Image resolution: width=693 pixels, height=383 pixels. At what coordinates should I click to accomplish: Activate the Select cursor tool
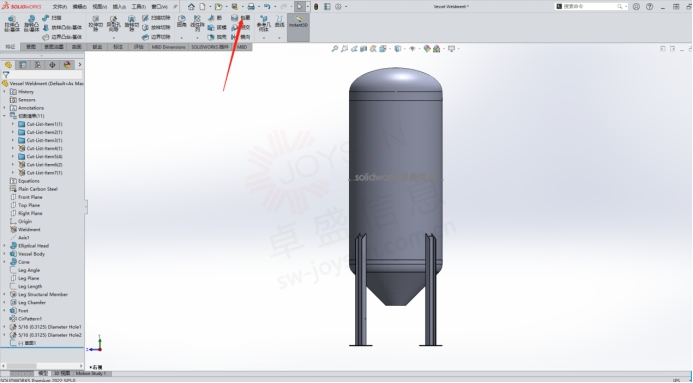pyautogui.click(x=300, y=7)
